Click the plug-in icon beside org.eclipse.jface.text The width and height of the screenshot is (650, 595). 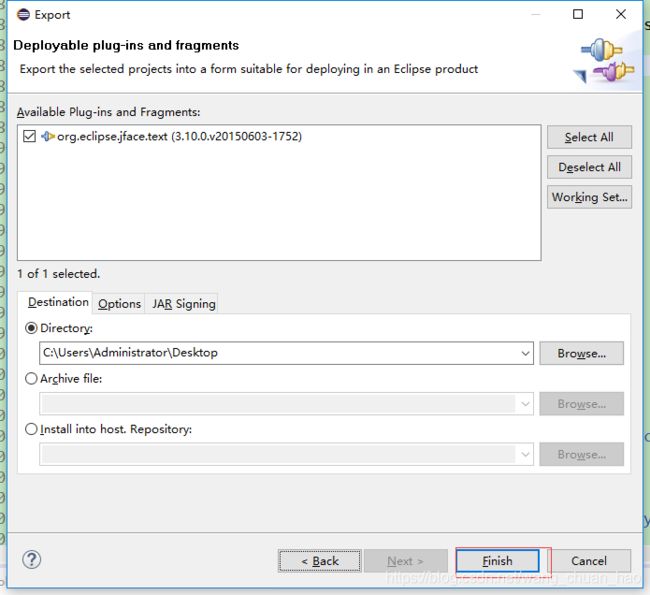pos(48,136)
